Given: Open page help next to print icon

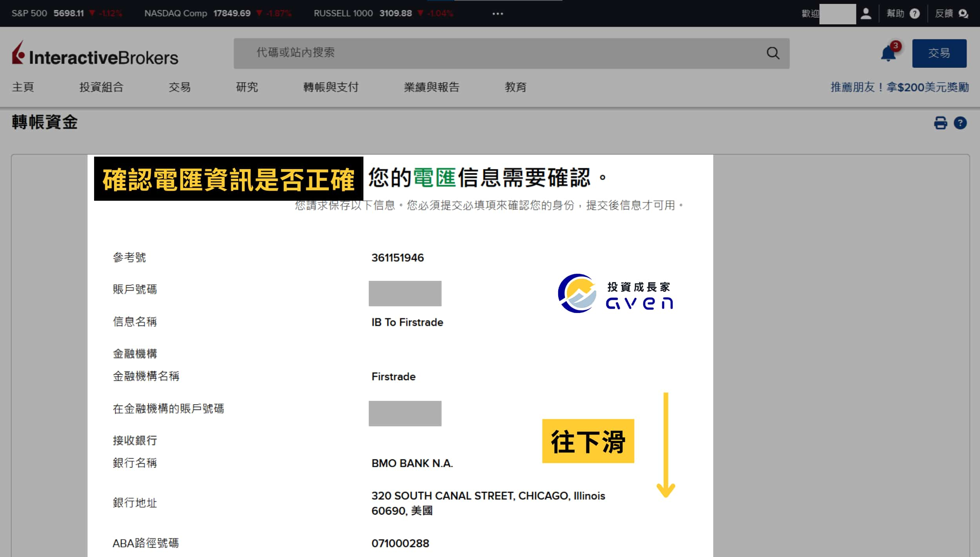Looking at the screenshot, I should click(960, 123).
